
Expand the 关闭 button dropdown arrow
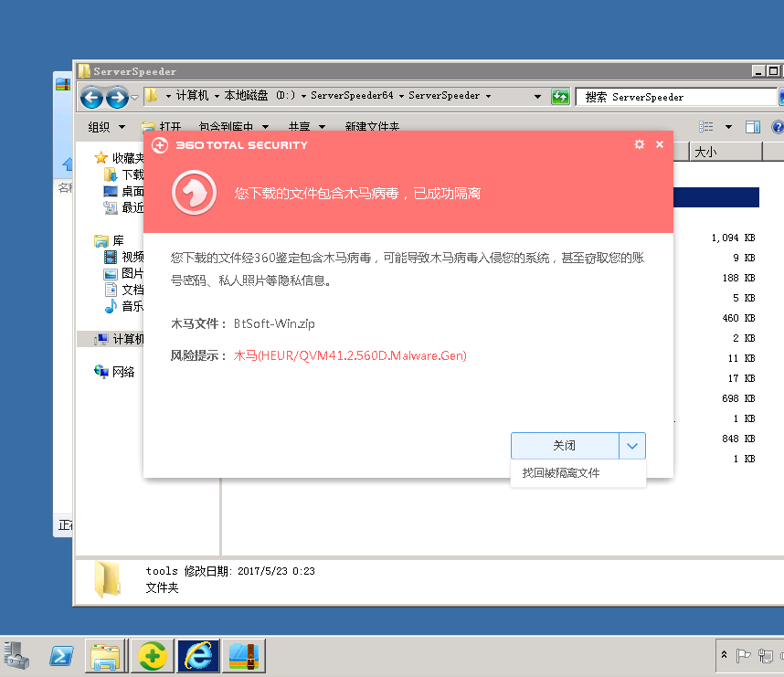point(632,446)
